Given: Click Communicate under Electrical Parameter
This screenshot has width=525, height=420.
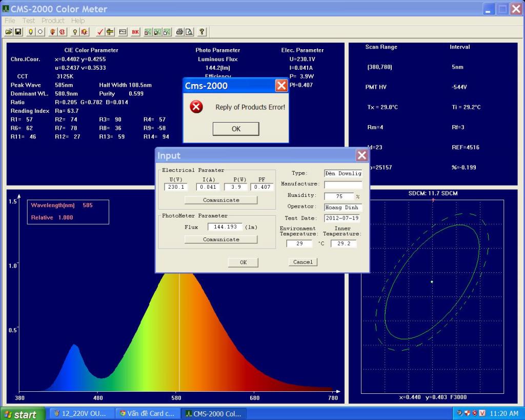Looking at the screenshot, I should 221,200.
